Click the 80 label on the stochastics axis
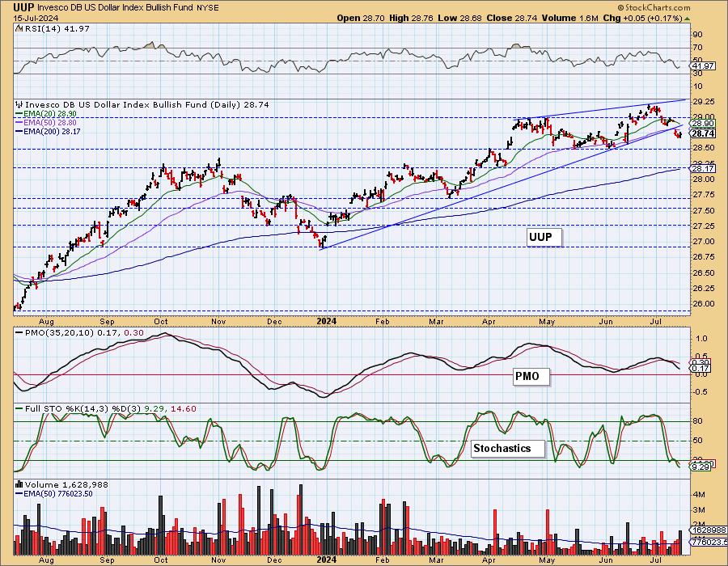Screen dimensions: 728x566 point(697,421)
